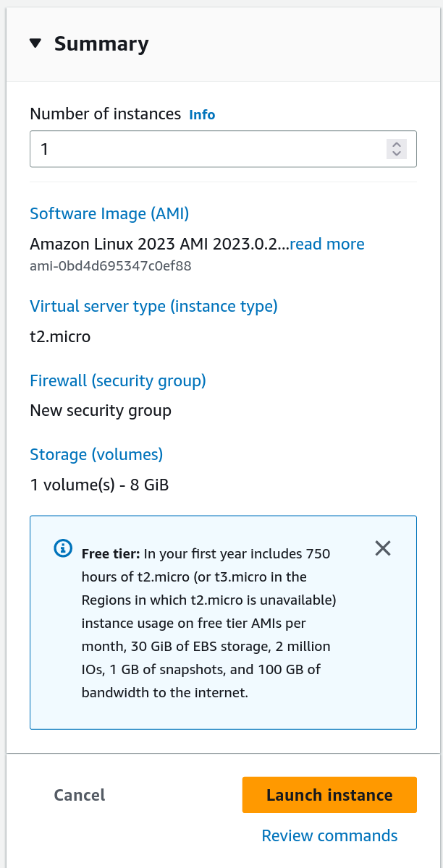Click the t2.micro instance type value

click(x=60, y=336)
